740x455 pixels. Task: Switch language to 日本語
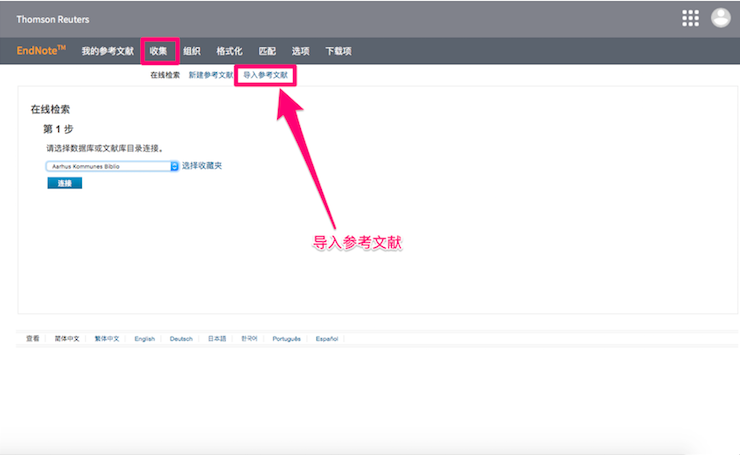click(x=217, y=338)
